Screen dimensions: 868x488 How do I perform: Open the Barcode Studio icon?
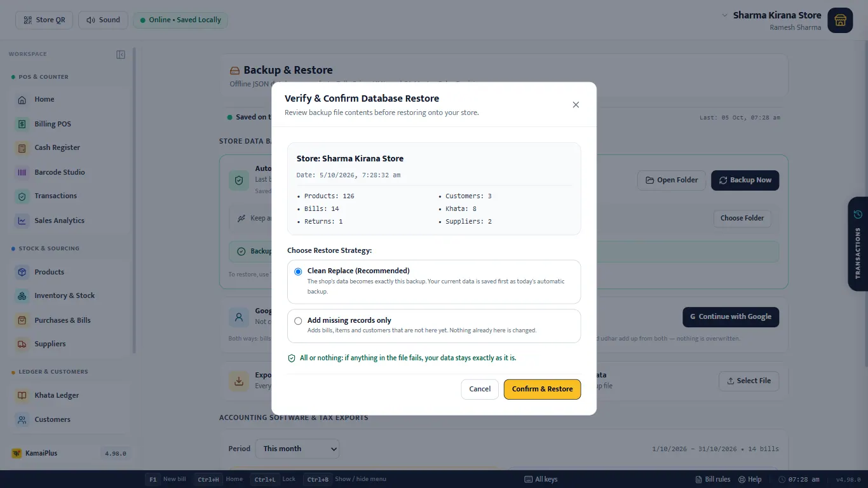click(x=22, y=172)
